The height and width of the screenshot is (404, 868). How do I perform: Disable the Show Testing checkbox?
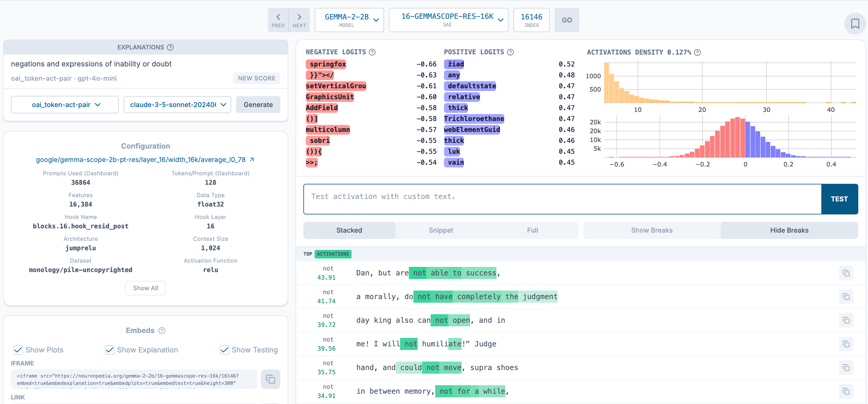click(x=224, y=350)
